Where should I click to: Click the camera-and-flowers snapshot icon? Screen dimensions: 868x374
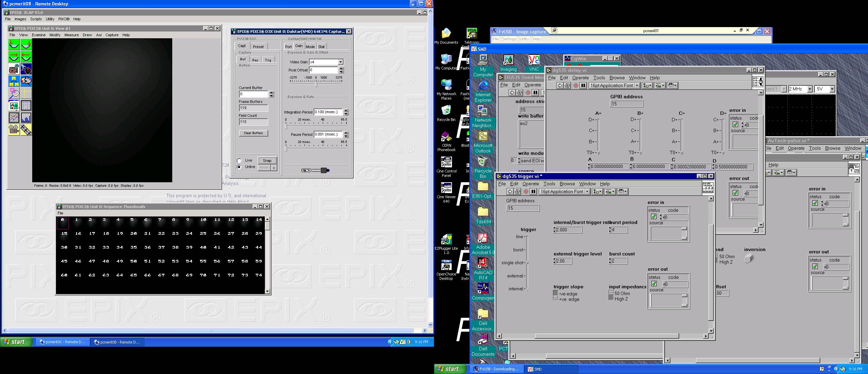26,69
